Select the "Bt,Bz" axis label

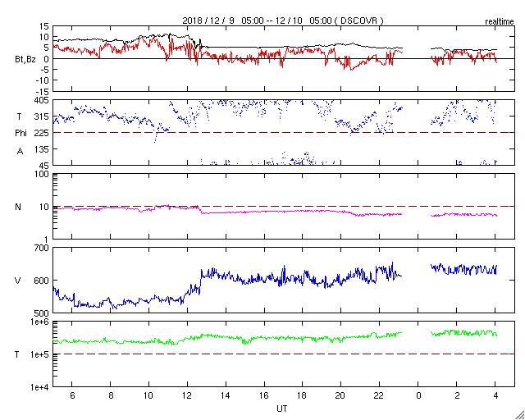coord(25,61)
